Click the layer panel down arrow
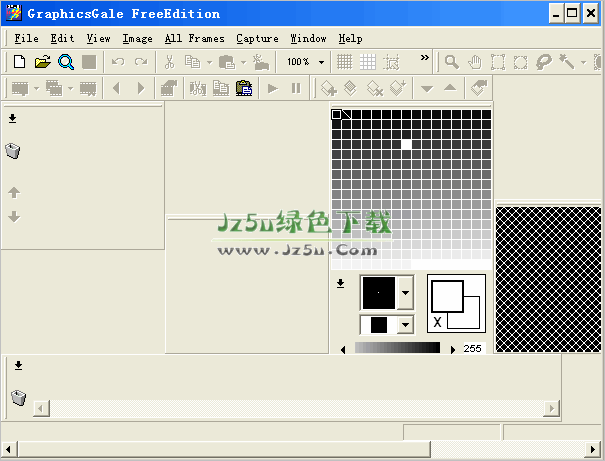605x461 pixels. tap(14, 216)
